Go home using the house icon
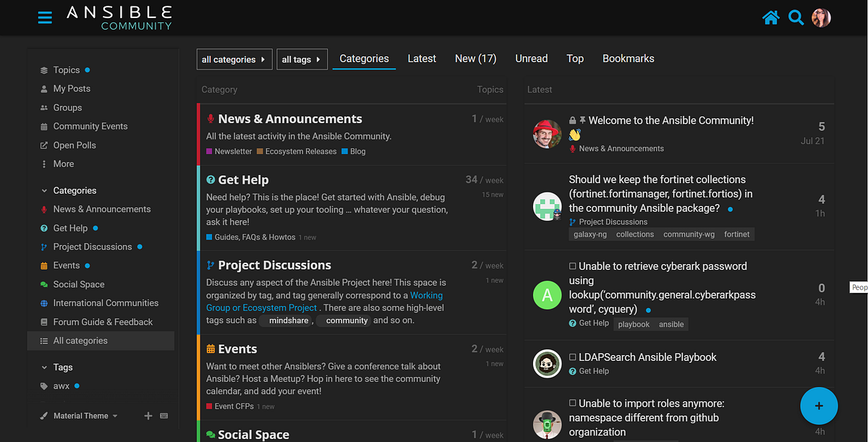Image resolution: width=868 pixels, height=442 pixels. pyautogui.click(x=771, y=17)
